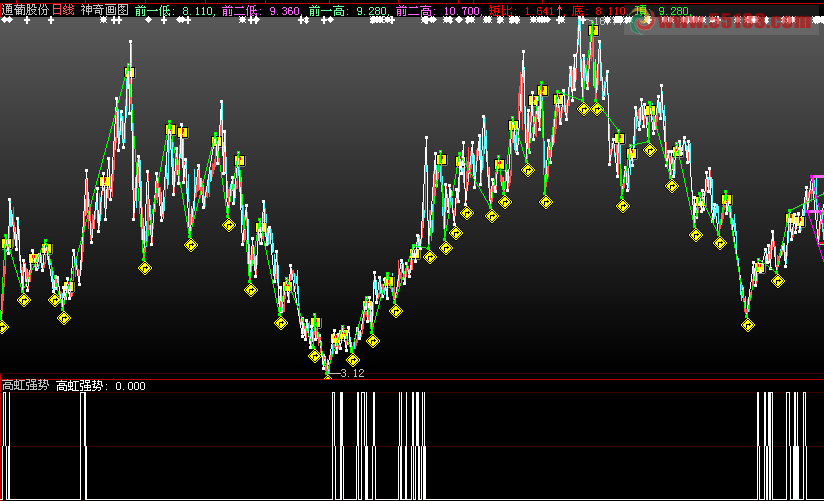Click the 前二低: 9.360 value
The width and height of the screenshot is (824, 501).
(262, 11)
